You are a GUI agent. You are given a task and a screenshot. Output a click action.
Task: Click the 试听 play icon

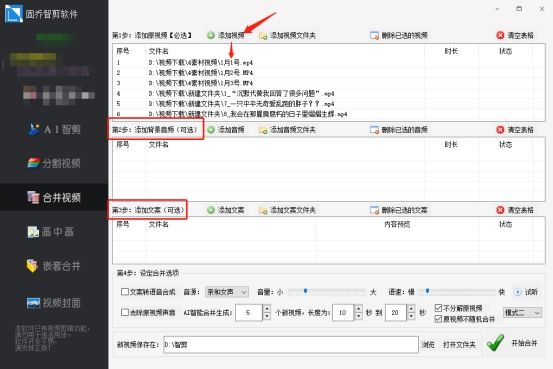click(x=517, y=292)
